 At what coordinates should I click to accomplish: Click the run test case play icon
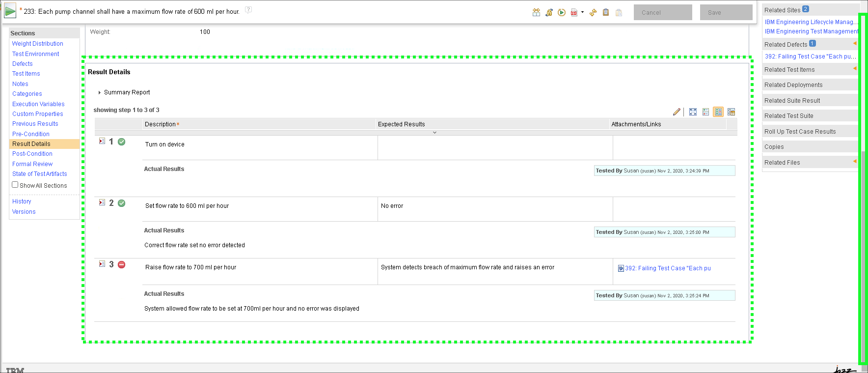tap(561, 13)
